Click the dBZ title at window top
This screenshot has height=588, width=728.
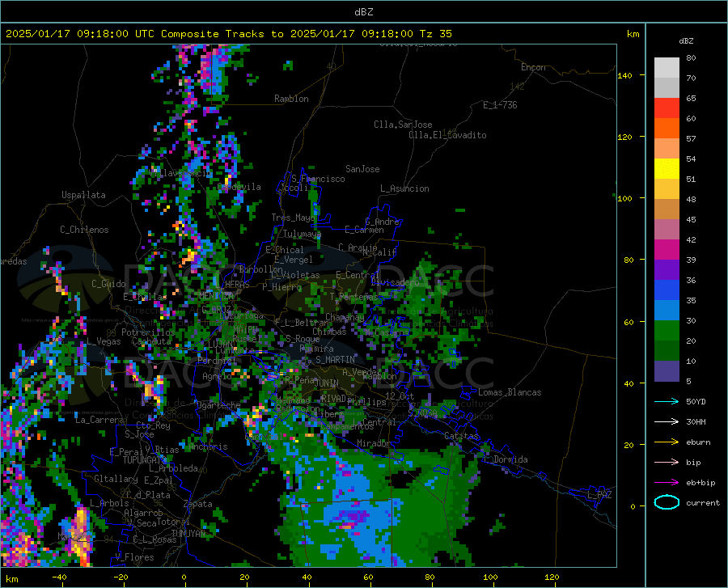363,12
